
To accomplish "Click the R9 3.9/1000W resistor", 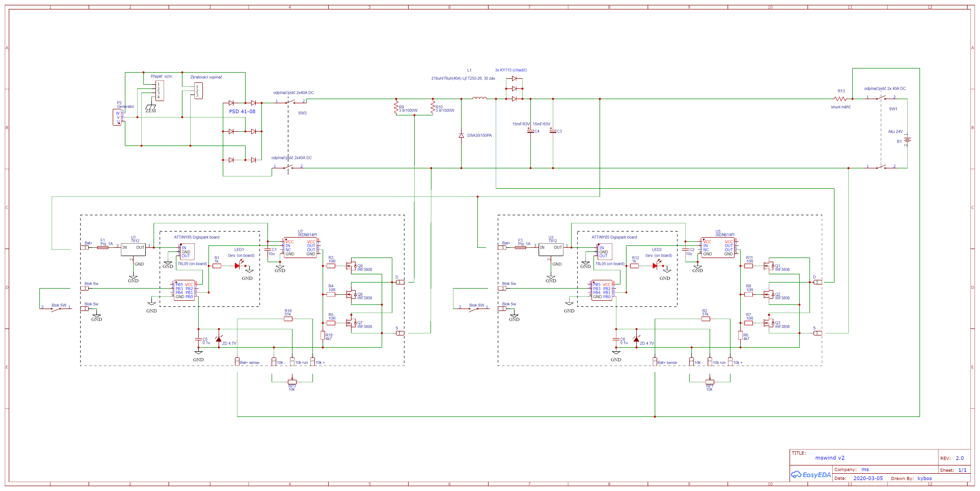I will click(x=396, y=107).
